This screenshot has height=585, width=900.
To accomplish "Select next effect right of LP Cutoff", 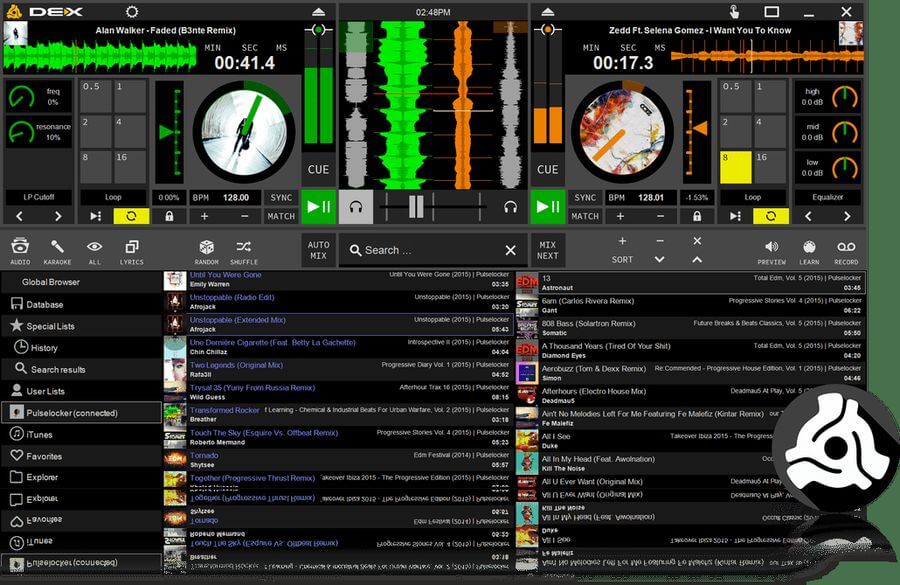I will 58,216.
